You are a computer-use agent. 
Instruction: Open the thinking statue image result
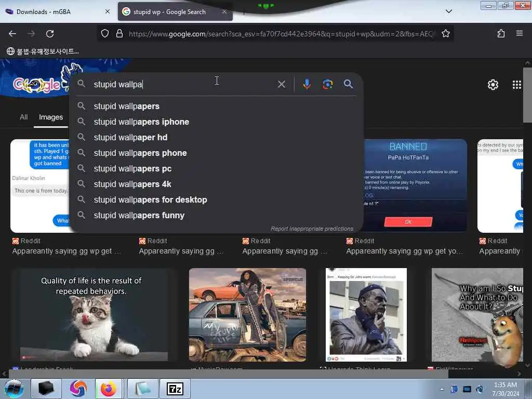(x=366, y=314)
